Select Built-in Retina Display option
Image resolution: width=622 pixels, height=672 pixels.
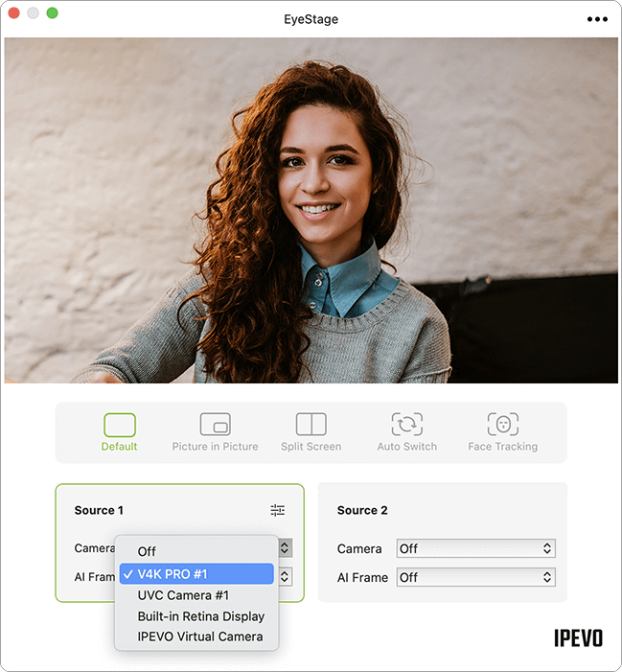click(x=200, y=616)
